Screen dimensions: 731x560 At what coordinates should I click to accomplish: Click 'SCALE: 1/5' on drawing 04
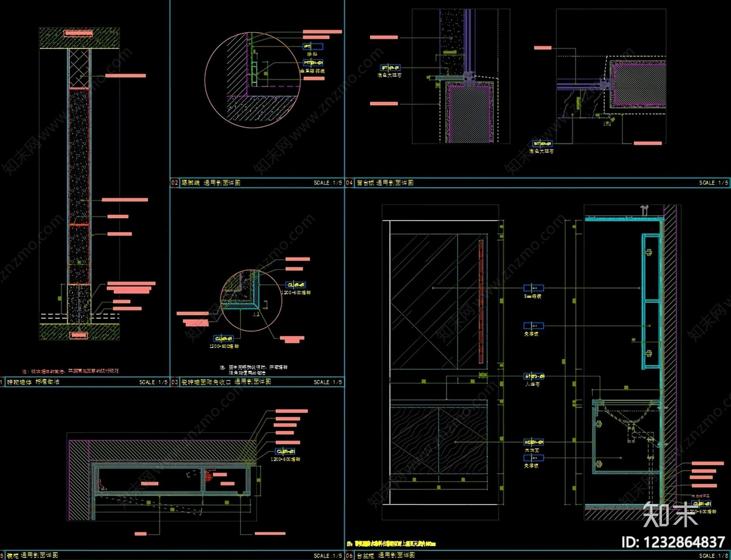(714, 183)
